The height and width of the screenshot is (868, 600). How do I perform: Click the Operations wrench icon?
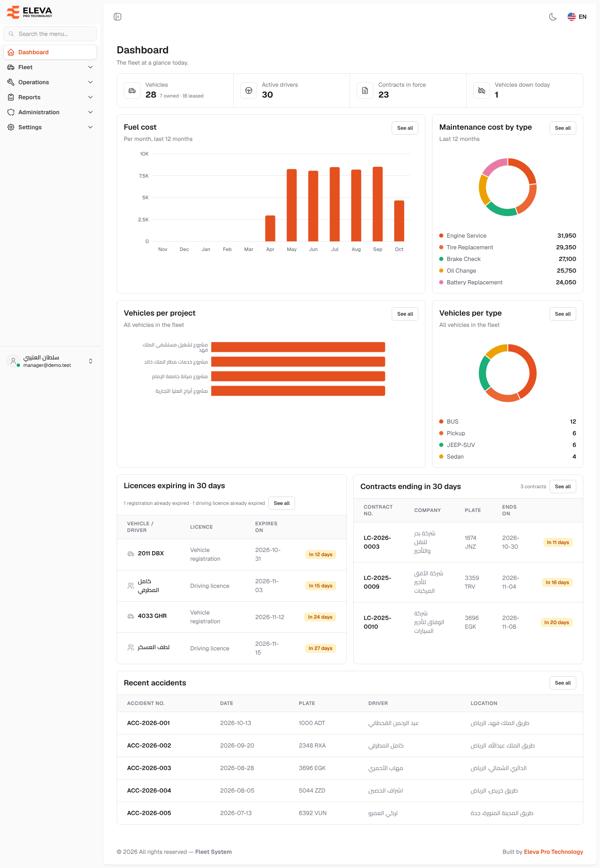click(x=11, y=82)
